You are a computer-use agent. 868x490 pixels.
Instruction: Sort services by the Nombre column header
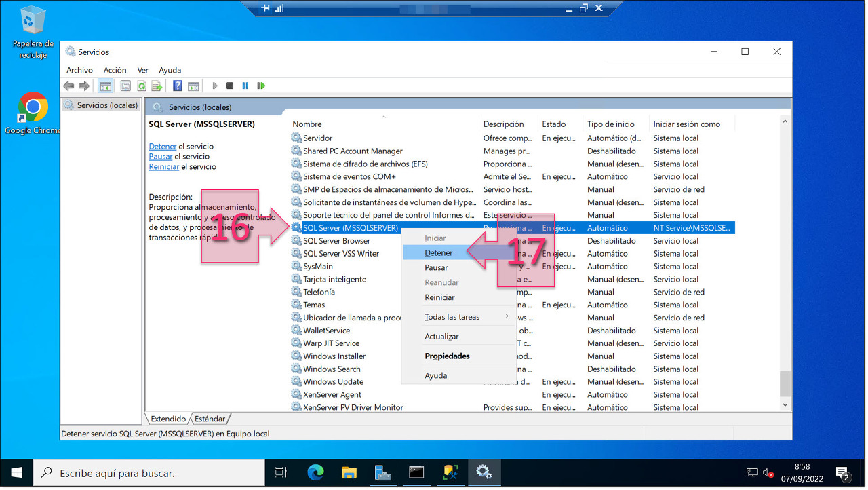coord(384,124)
